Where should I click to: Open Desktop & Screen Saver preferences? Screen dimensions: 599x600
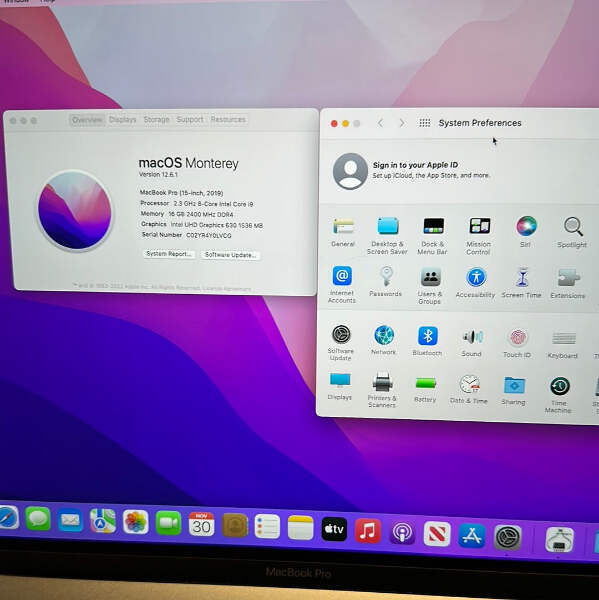coord(387,235)
